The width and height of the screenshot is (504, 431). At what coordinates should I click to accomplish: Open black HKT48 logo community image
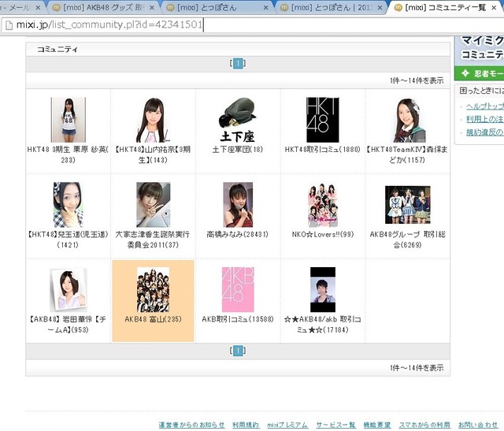322,120
